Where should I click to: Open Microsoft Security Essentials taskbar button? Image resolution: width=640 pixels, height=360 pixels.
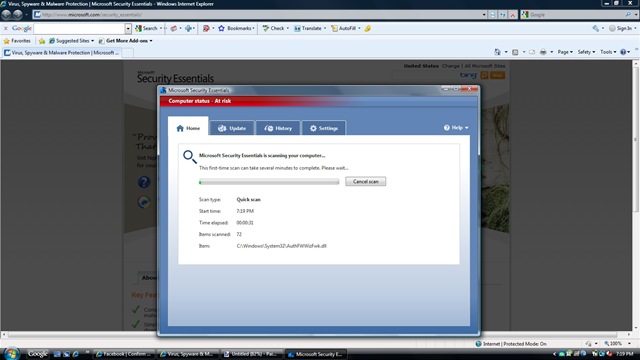316,354
